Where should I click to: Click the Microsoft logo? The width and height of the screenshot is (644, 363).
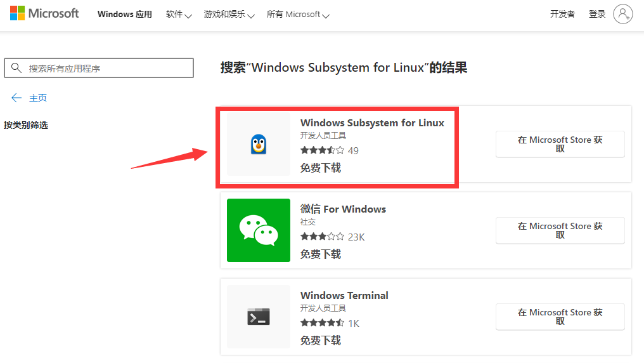coord(44,13)
